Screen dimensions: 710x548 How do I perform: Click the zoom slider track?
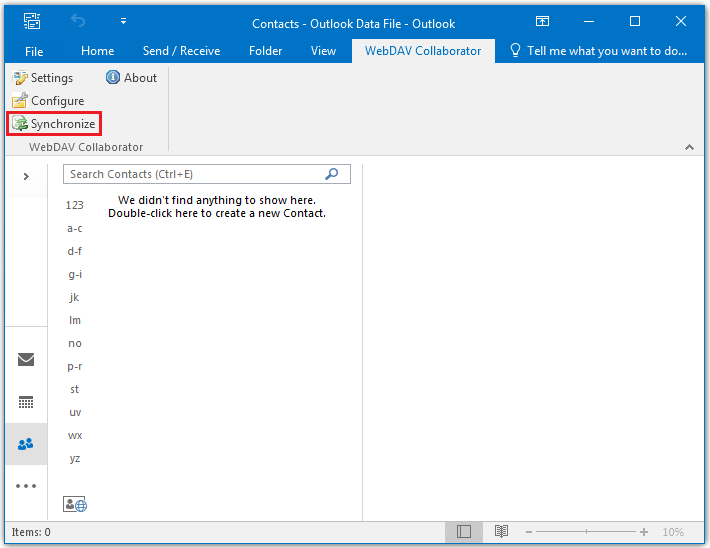point(586,532)
